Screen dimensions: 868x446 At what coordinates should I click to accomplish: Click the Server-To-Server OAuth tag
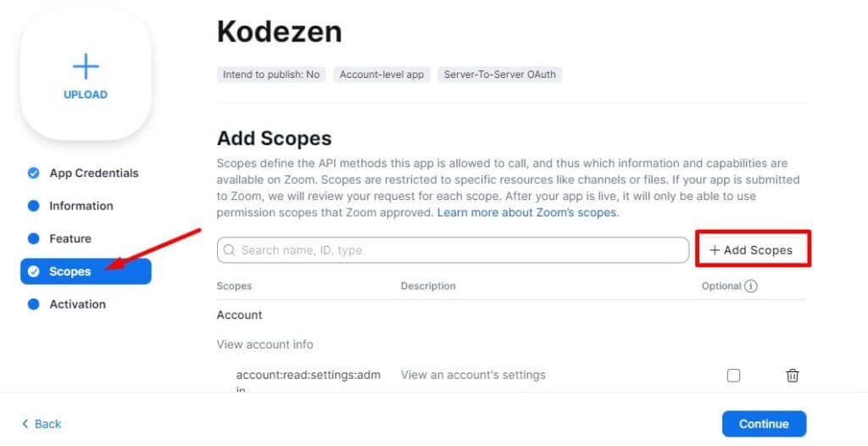click(500, 75)
